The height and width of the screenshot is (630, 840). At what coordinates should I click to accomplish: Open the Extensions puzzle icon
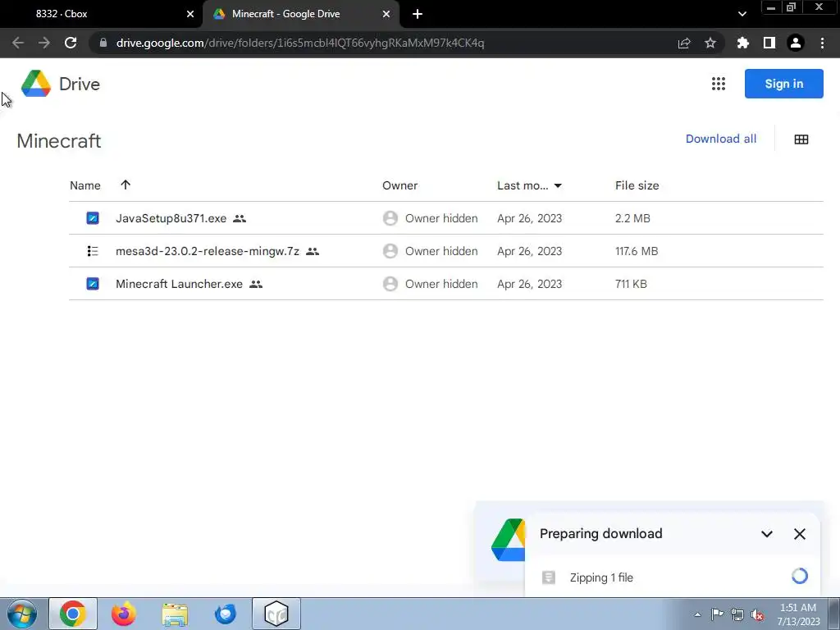pos(743,43)
